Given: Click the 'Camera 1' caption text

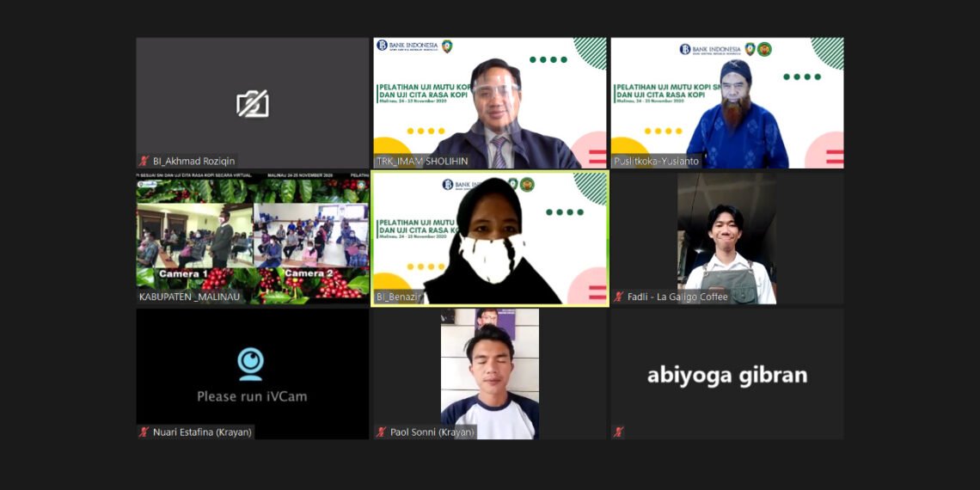Looking at the screenshot, I should [x=183, y=273].
